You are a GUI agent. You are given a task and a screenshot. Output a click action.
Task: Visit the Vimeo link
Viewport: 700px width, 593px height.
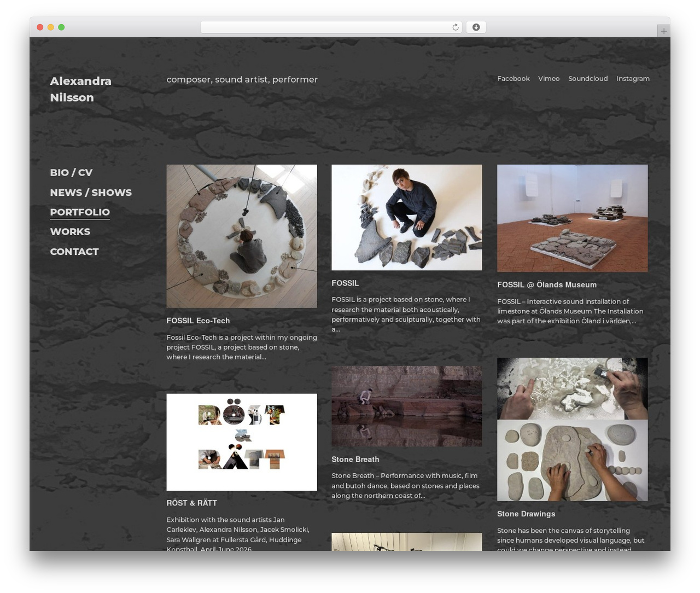(549, 79)
